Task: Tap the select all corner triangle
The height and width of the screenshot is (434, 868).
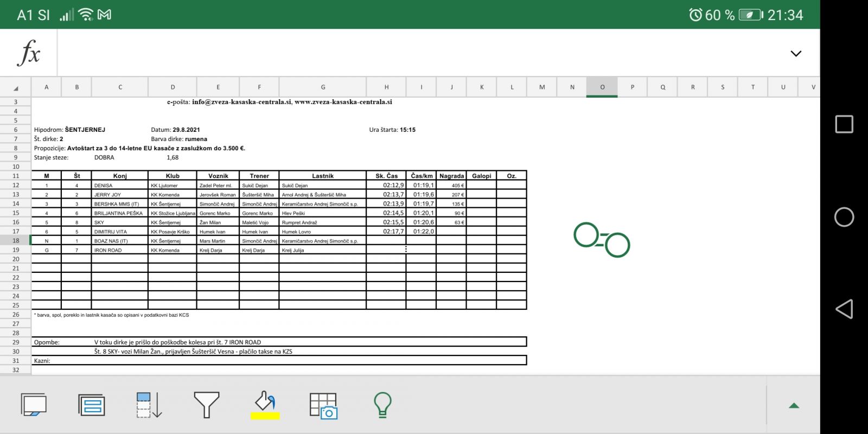Action: point(16,87)
